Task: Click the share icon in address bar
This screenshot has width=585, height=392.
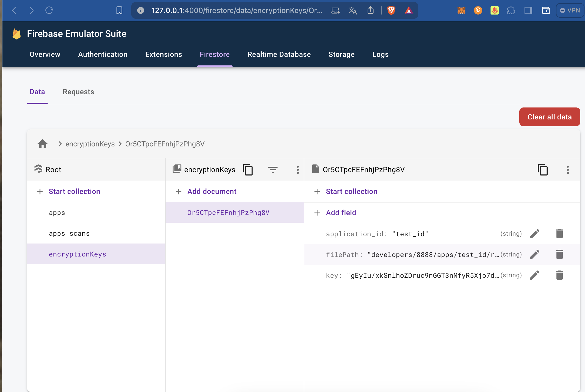Action: (371, 10)
